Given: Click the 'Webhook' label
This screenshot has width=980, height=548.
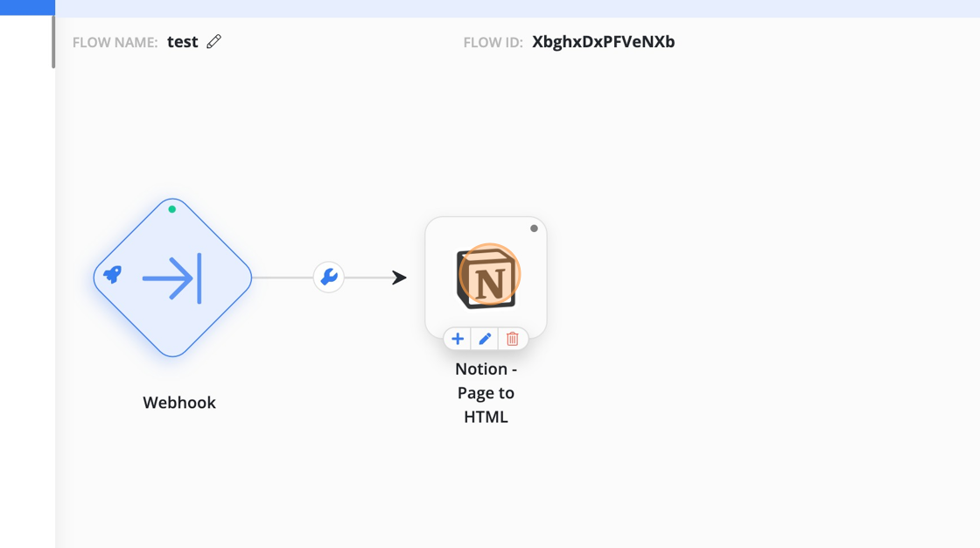Looking at the screenshot, I should tap(179, 402).
